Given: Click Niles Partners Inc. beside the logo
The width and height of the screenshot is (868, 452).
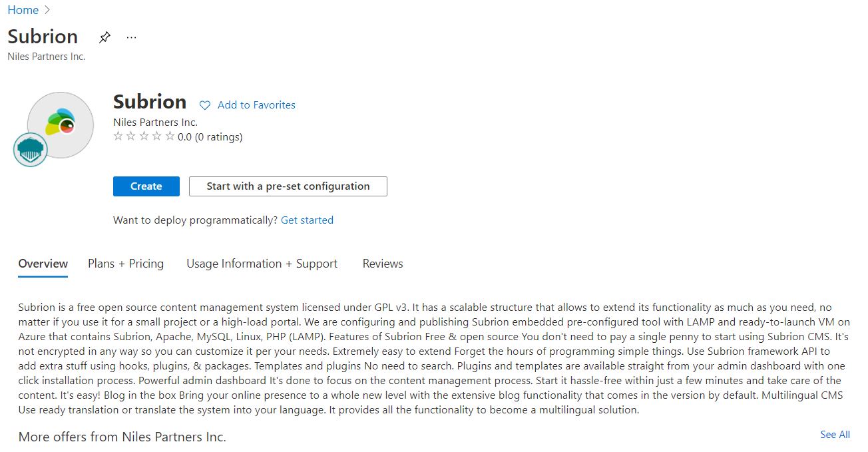Looking at the screenshot, I should click(155, 122).
